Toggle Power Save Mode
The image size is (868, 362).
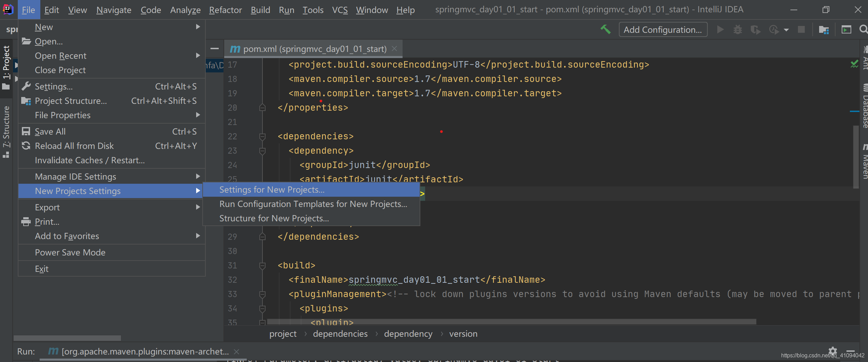click(x=112, y=252)
